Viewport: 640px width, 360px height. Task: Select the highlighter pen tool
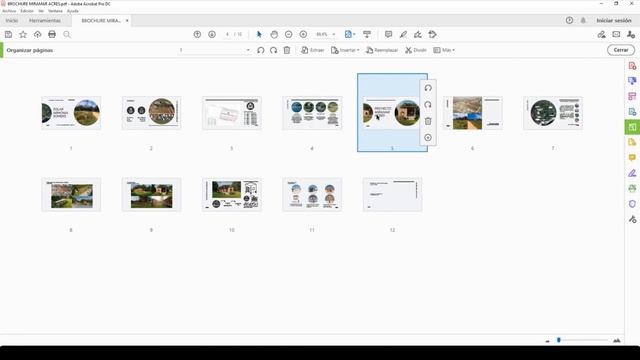403,35
